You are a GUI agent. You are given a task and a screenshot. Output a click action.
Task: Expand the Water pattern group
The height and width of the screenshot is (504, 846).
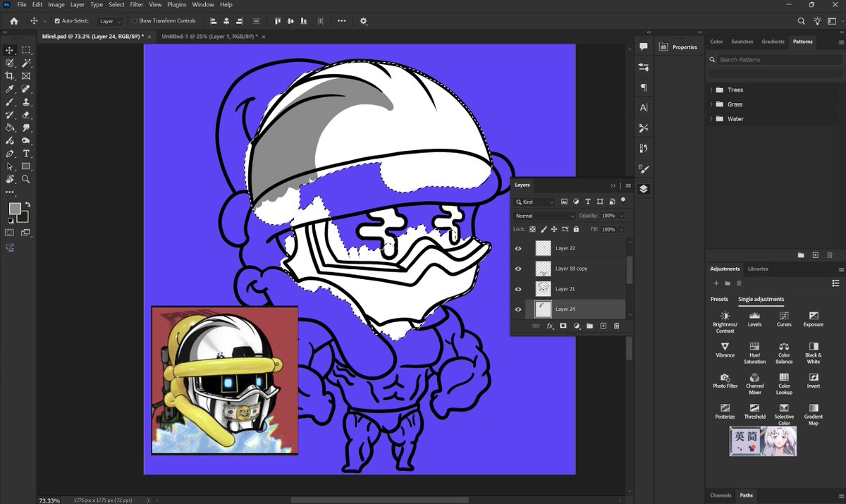711,119
